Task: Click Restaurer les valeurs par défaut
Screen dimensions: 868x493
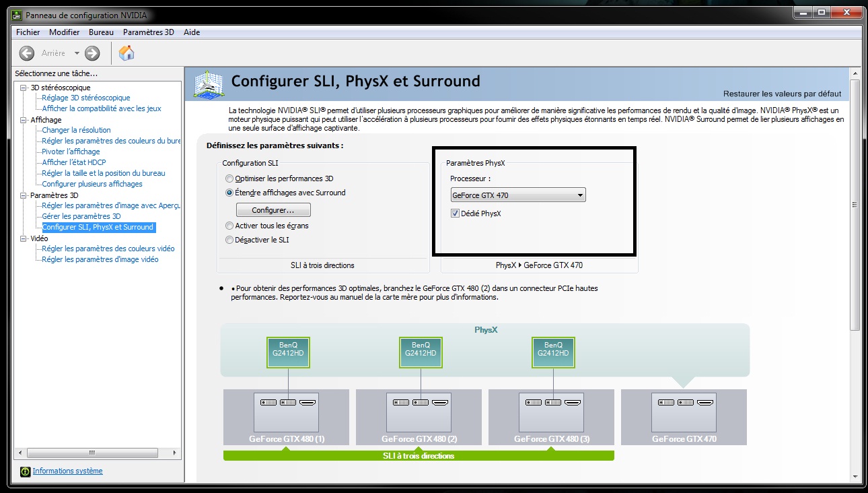Action: tap(783, 94)
